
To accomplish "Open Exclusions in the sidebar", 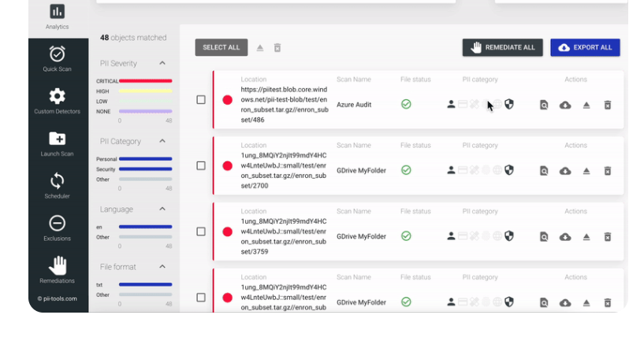I will click(x=57, y=224).
